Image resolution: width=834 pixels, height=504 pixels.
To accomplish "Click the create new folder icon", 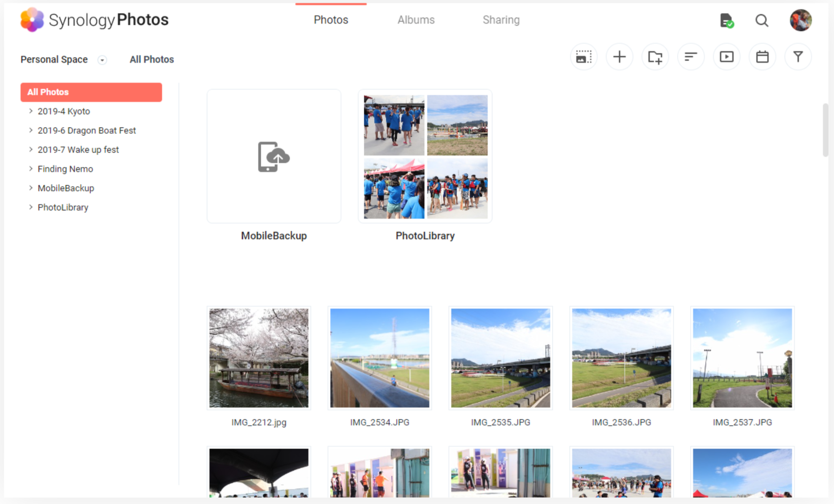I will (655, 57).
